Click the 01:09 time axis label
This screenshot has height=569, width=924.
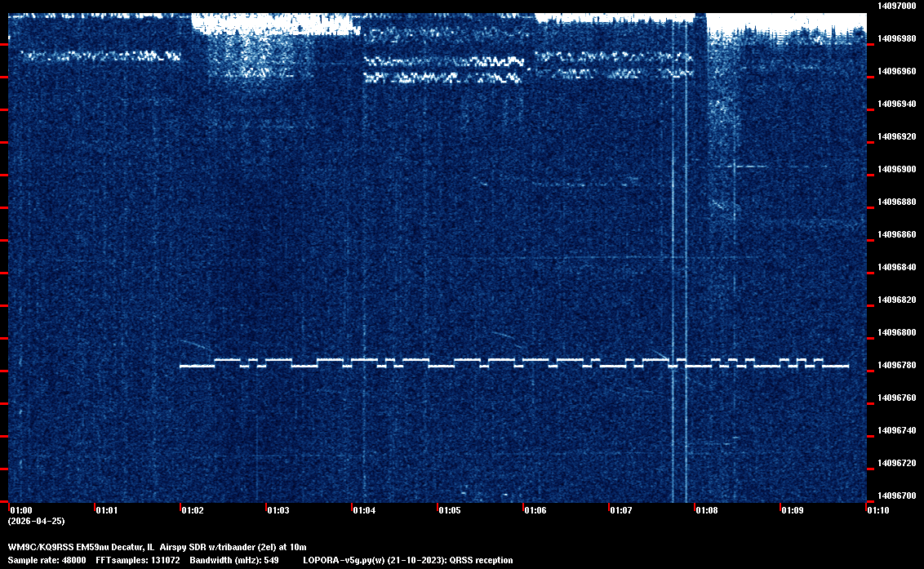793,510
